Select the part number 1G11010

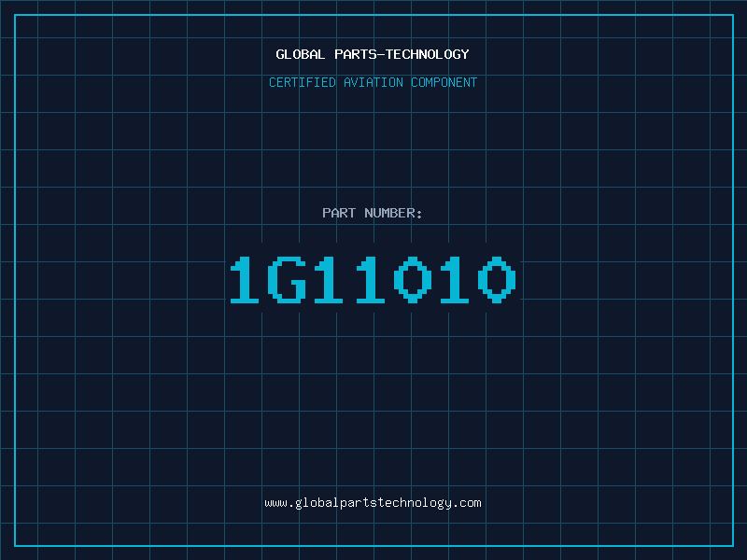point(373,279)
